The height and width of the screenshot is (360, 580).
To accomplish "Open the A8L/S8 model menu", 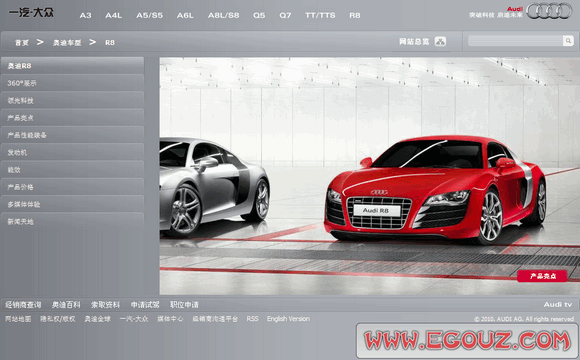I will pyautogui.click(x=223, y=16).
